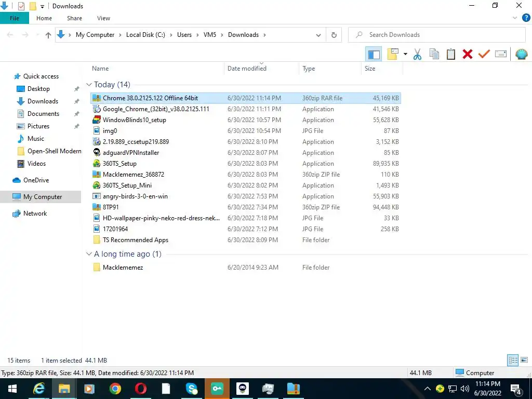532x399 pixels.
Task: Open Classic Shell settings shell icon
Action: coord(521,54)
